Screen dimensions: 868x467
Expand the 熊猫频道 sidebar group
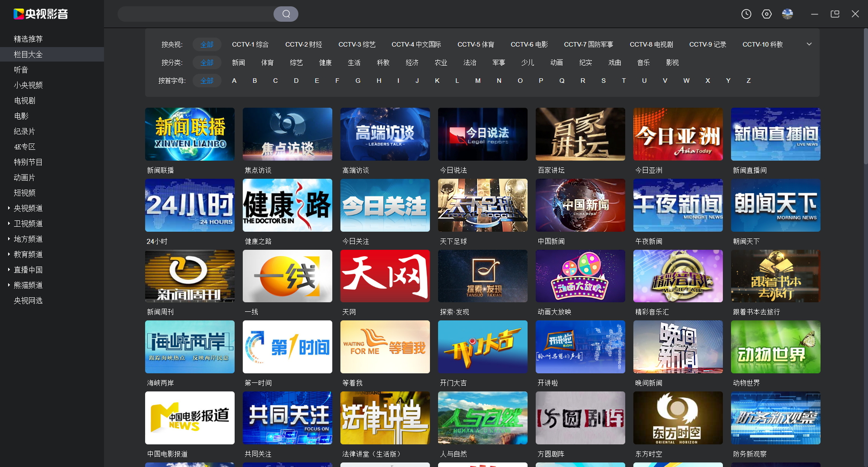tap(9, 285)
